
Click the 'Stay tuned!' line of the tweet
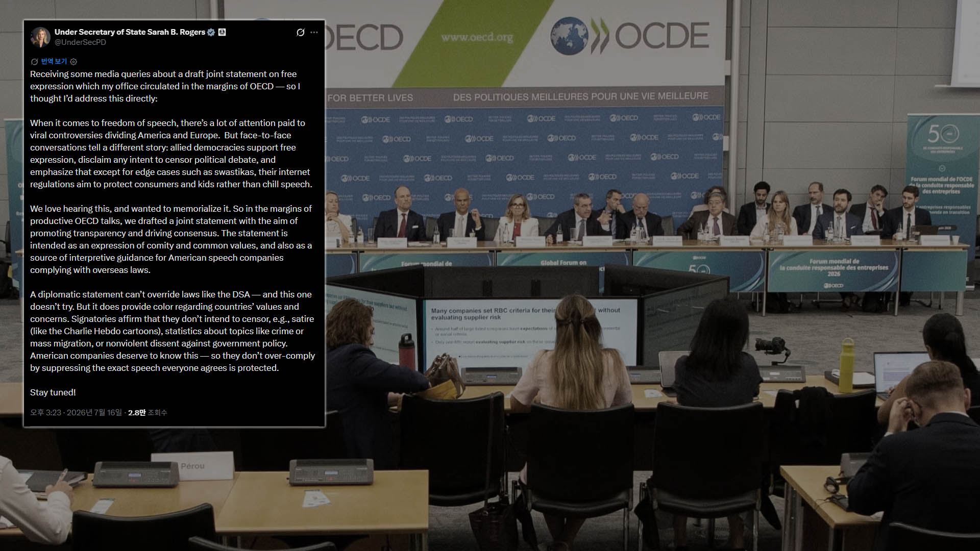click(x=53, y=392)
